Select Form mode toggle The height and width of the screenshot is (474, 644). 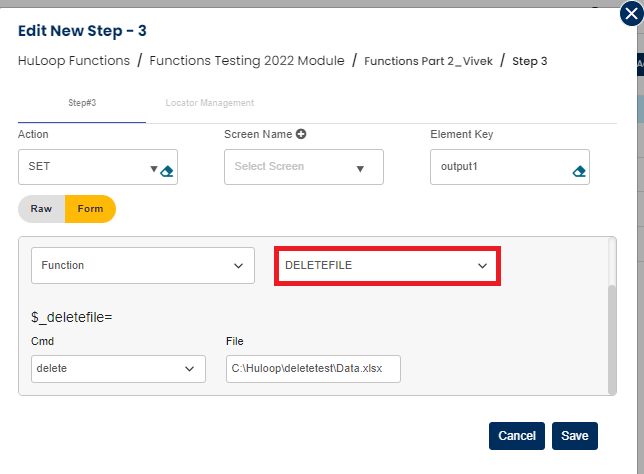click(90, 209)
